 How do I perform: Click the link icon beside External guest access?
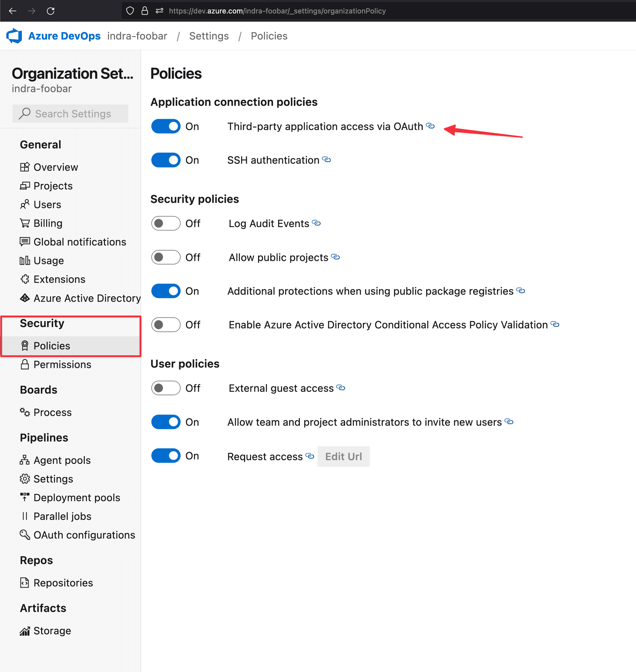coord(341,388)
